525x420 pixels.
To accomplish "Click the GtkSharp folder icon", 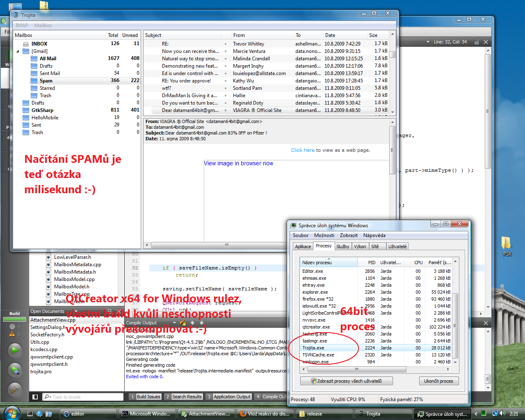I will pos(26,110).
